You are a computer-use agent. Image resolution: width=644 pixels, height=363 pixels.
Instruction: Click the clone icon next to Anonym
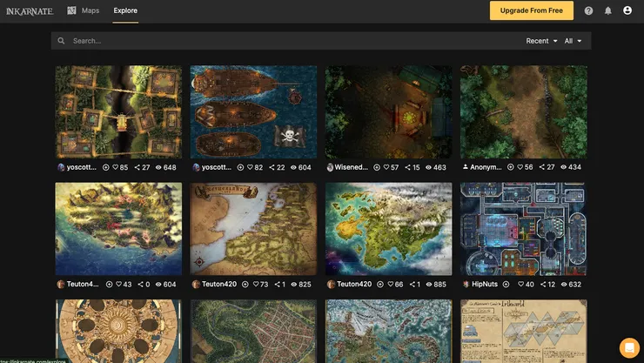(x=511, y=167)
